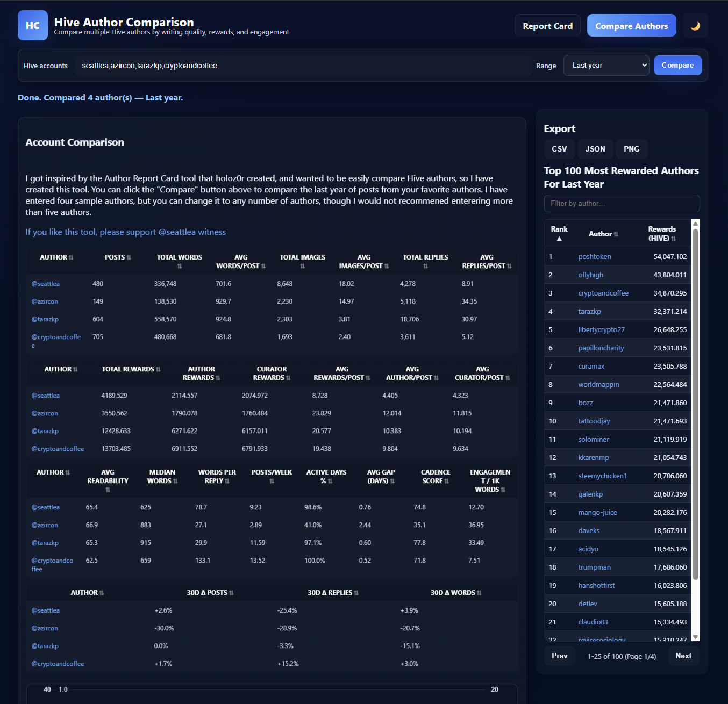
Task: Select the Compare Authors tab
Action: [x=631, y=26]
